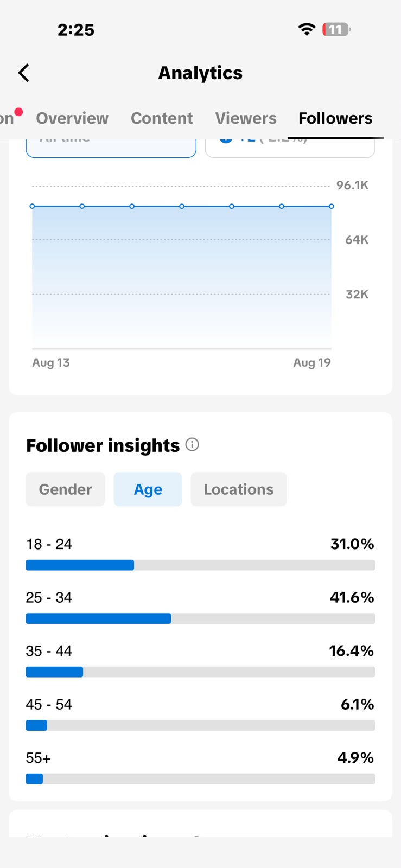Open Follower insights info icon
Screen dimensions: 401x868
point(192,445)
